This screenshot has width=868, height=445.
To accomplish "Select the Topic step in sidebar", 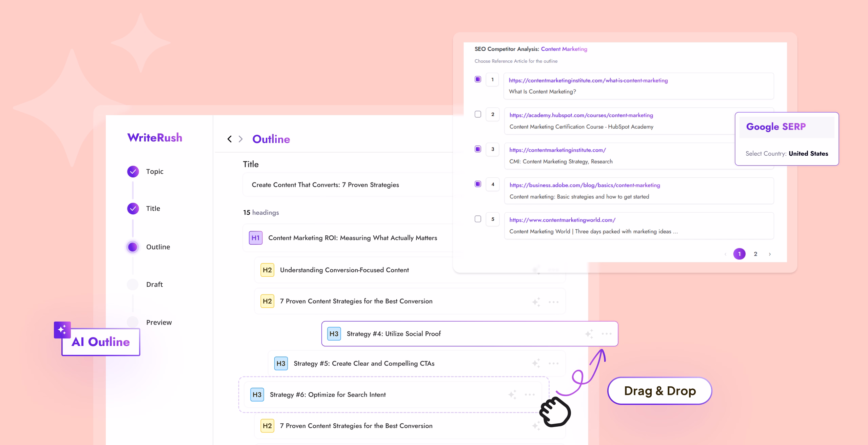I will (x=155, y=172).
